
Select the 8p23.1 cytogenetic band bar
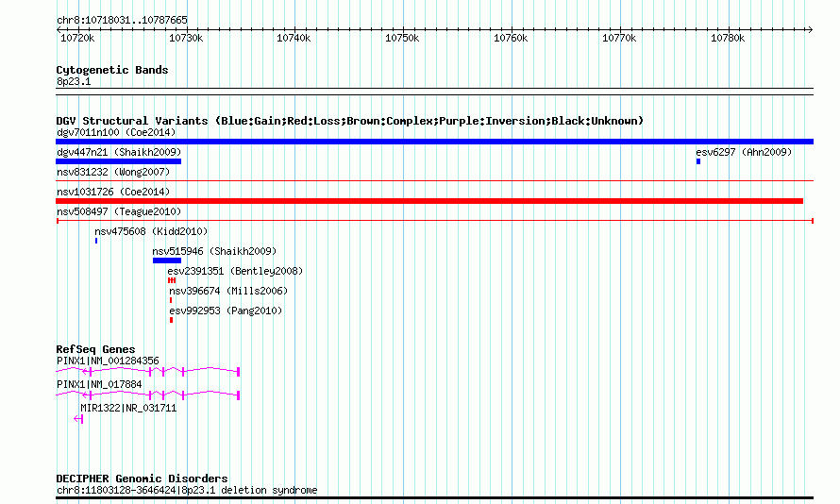tap(434, 92)
